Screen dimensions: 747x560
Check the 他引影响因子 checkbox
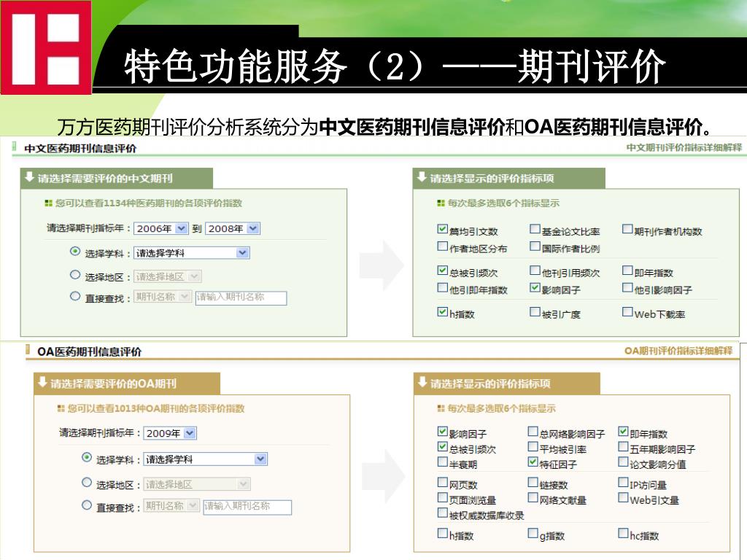[x=627, y=287]
